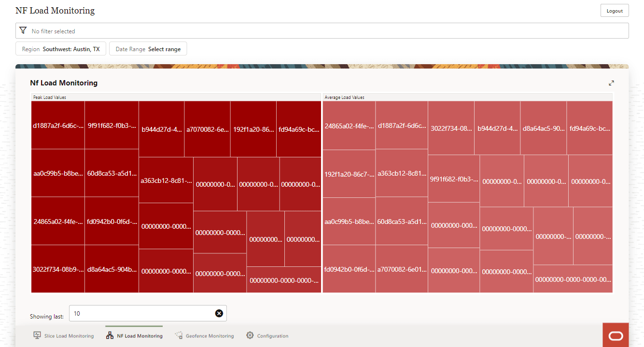Log out using the Logout button
The width and height of the screenshot is (644, 347).
pos(615,11)
